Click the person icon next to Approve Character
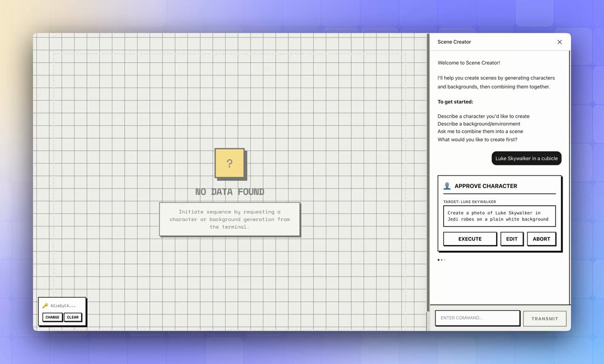Screen dimensions: 604x364 (x=447, y=186)
